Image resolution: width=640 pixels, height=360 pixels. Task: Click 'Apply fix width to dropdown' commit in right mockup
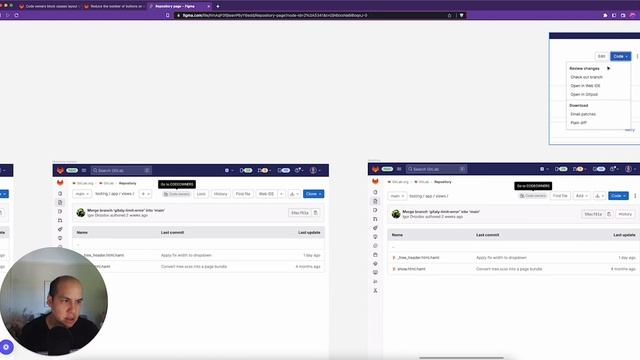point(501,258)
